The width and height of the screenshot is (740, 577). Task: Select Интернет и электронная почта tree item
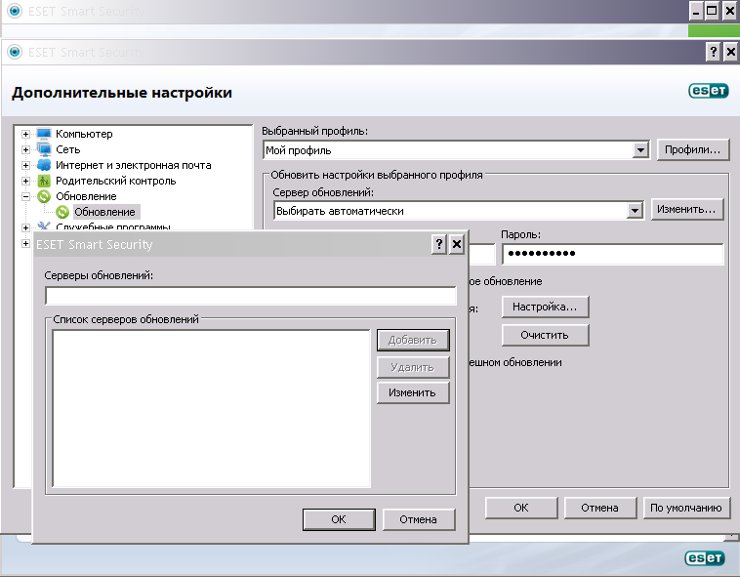134,165
